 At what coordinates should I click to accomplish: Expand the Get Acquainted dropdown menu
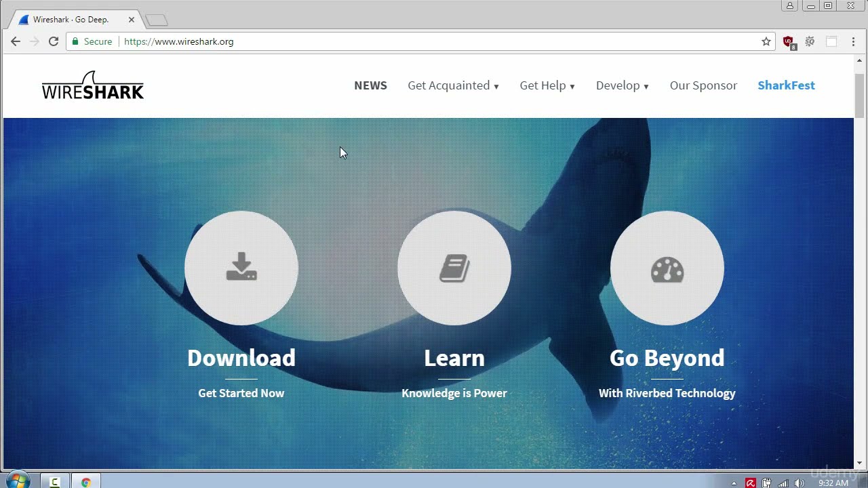453,85
